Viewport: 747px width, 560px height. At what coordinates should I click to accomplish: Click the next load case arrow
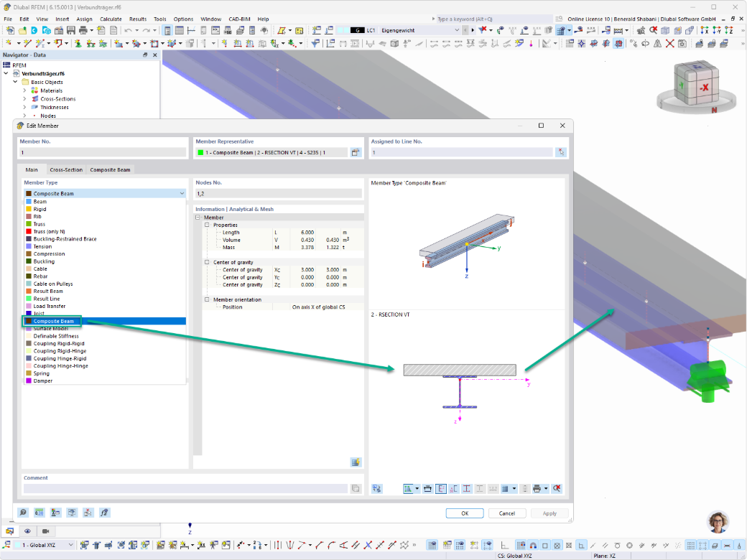click(x=473, y=30)
